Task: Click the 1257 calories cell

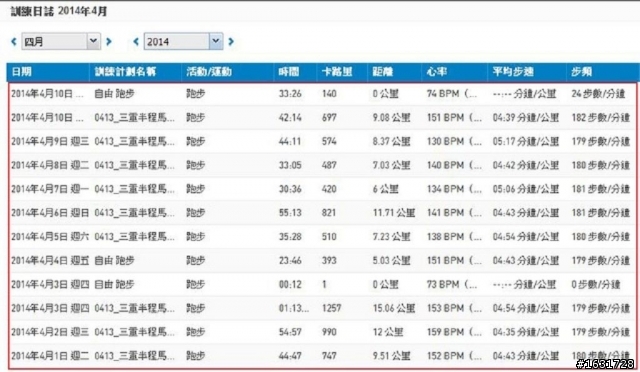Action: (x=331, y=308)
